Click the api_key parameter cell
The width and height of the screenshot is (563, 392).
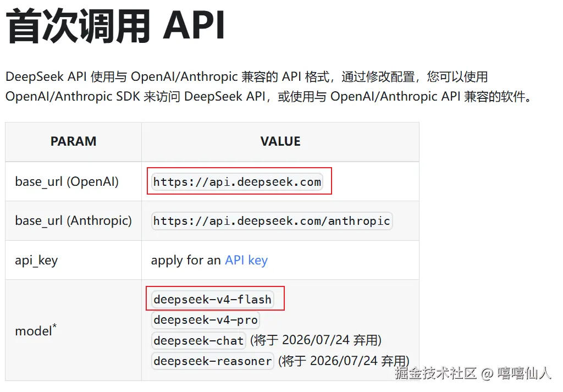73,260
